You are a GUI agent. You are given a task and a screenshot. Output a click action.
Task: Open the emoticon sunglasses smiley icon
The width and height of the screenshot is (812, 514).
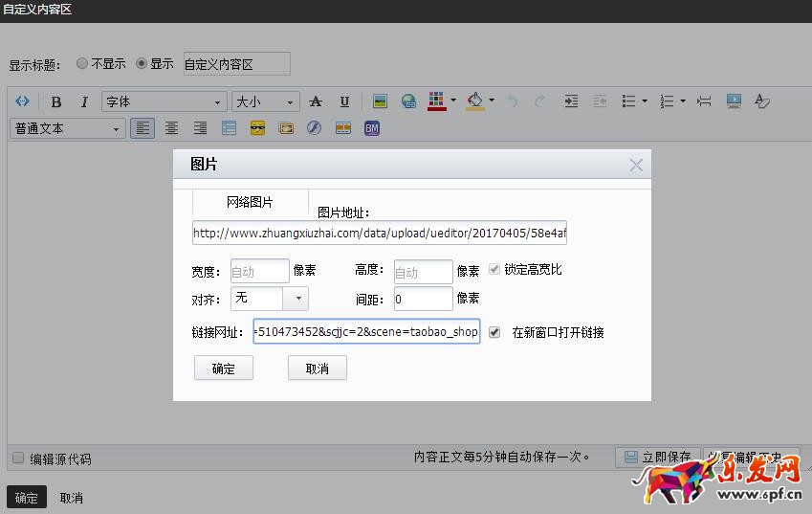[x=257, y=128]
